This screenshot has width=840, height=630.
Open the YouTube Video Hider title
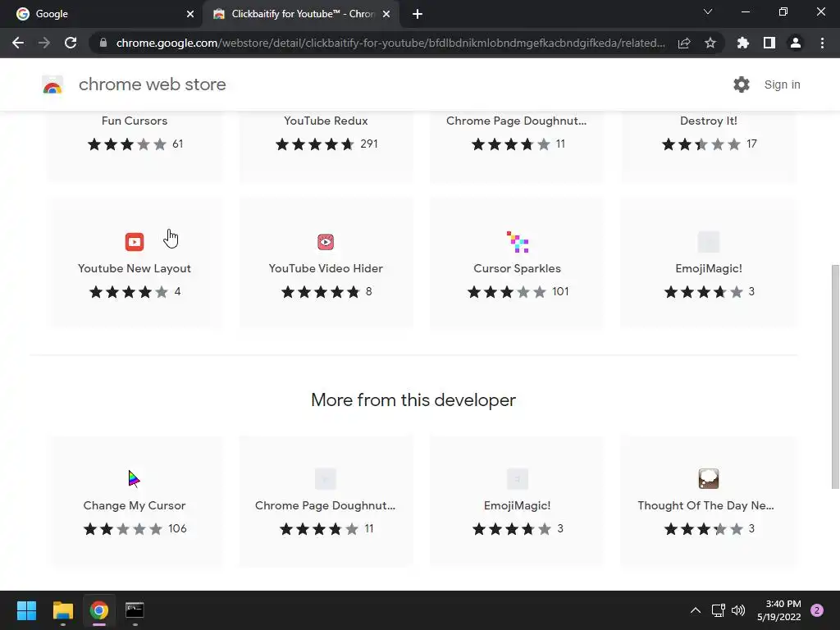[326, 268]
